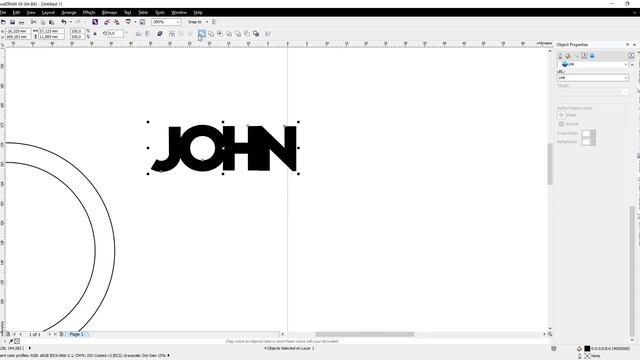Click the Fill tab icon in Object Properties

pos(568,56)
